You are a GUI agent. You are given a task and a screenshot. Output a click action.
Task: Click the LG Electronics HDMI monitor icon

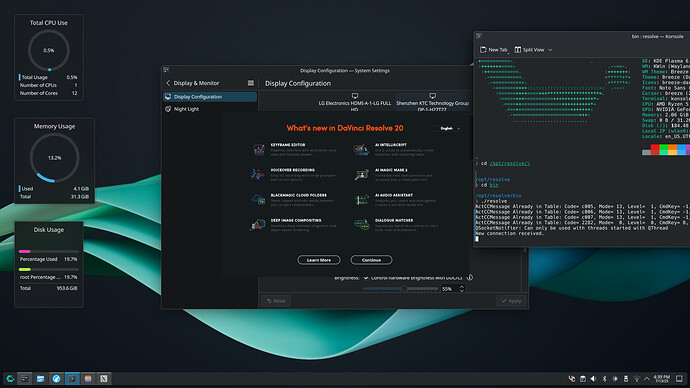355,95
